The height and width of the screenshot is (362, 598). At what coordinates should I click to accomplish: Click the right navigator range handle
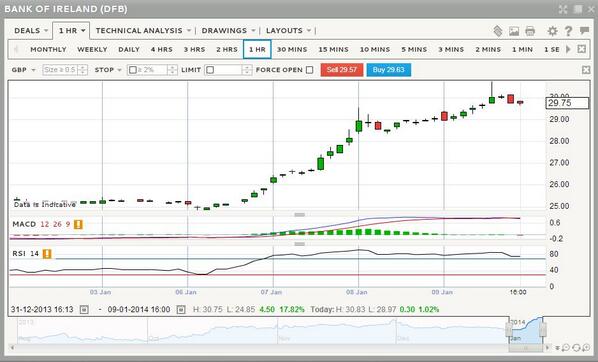click(x=543, y=329)
